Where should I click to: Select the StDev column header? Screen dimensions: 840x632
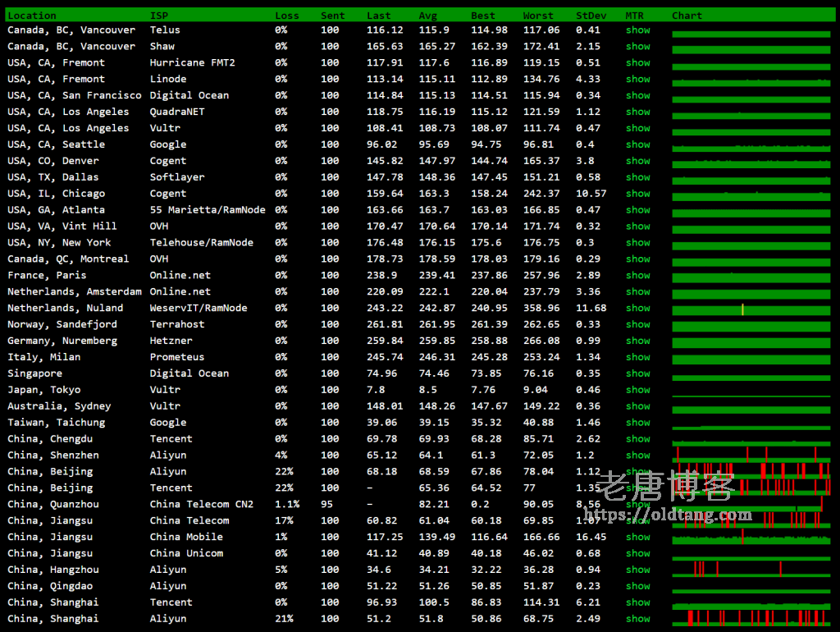[591, 16]
